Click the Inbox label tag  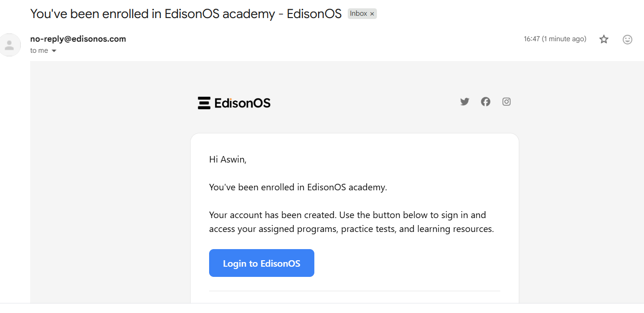tap(358, 13)
